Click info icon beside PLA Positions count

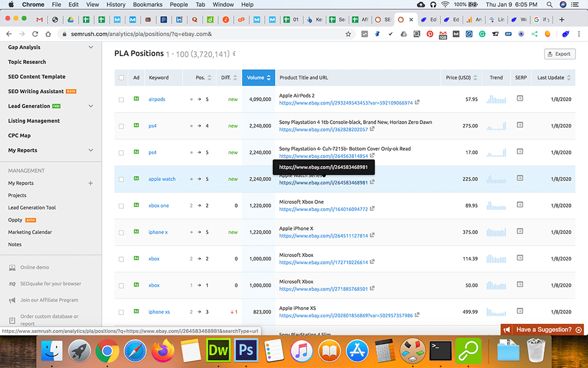[x=234, y=53]
